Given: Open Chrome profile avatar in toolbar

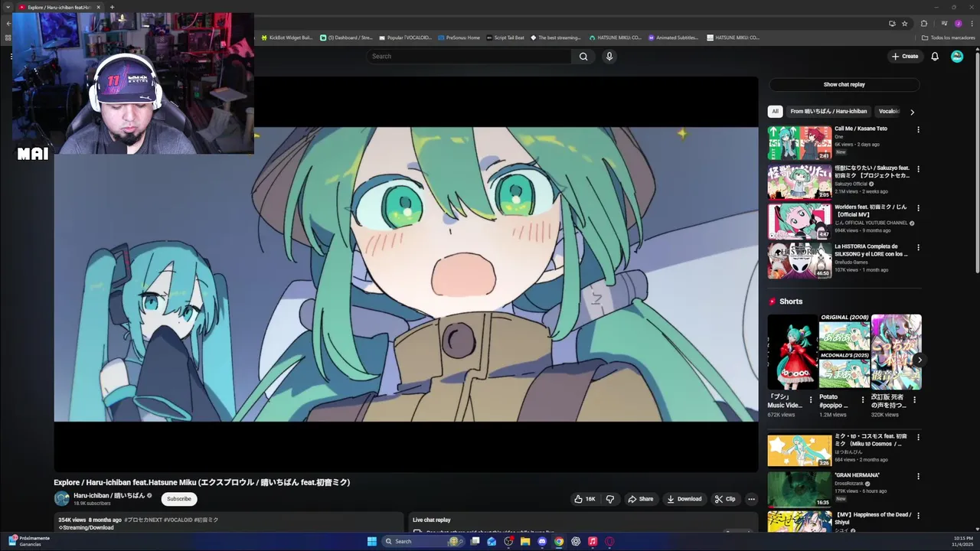Looking at the screenshot, I should point(958,24).
